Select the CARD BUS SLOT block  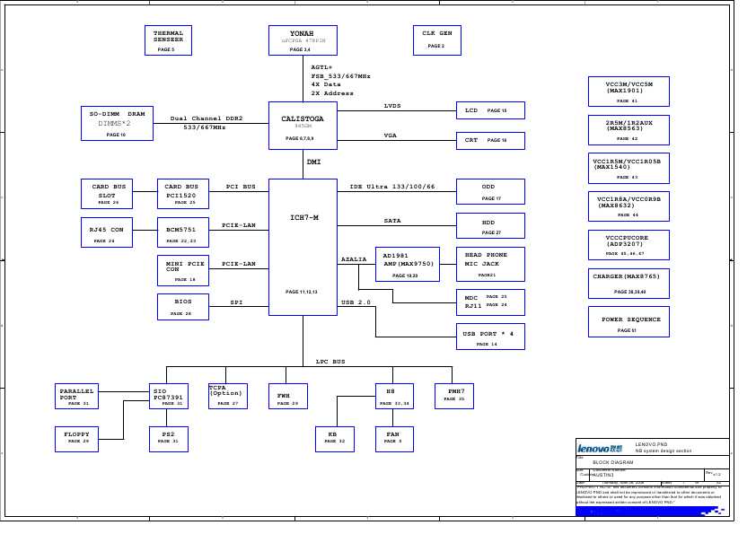pyautogui.click(x=107, y=194)
